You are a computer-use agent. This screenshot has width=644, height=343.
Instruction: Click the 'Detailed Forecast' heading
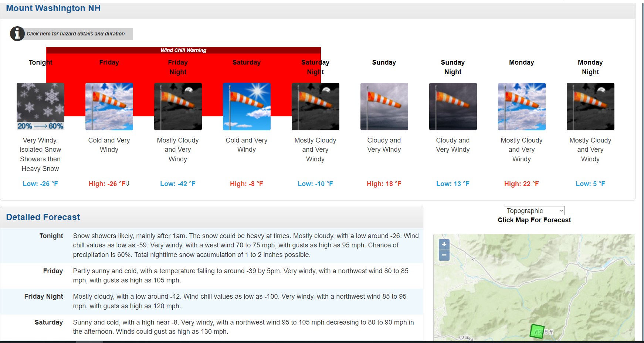click(x=43, y=217)
